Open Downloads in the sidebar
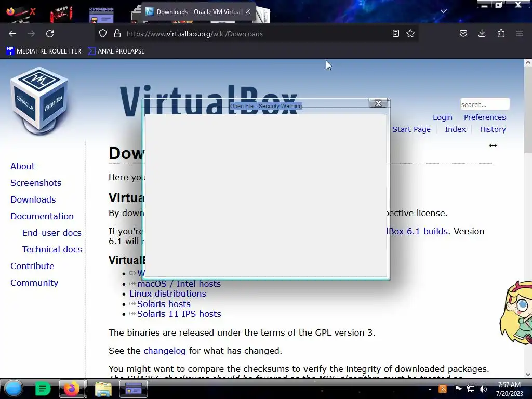 (33, 200)
